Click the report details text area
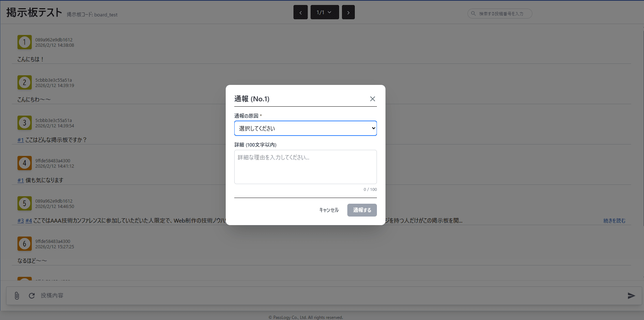Viewport: 644px width, 320px height. (305, 167)
